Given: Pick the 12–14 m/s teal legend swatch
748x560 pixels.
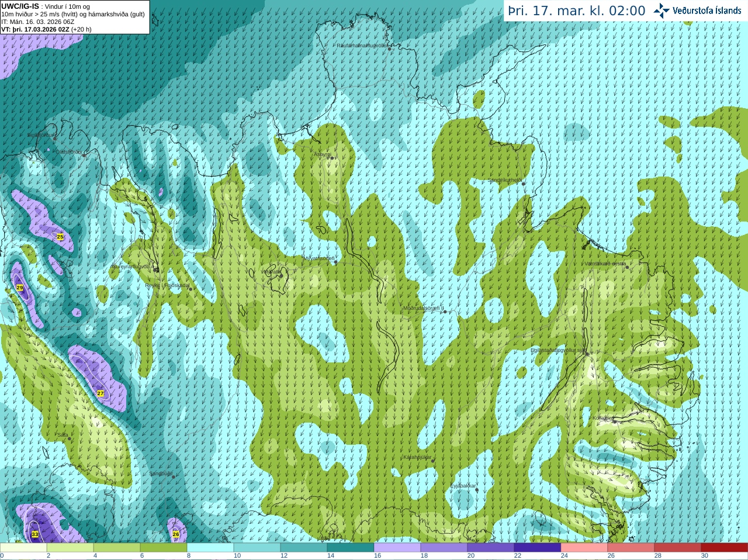Looking at the screenshot, I should point(304,548).
